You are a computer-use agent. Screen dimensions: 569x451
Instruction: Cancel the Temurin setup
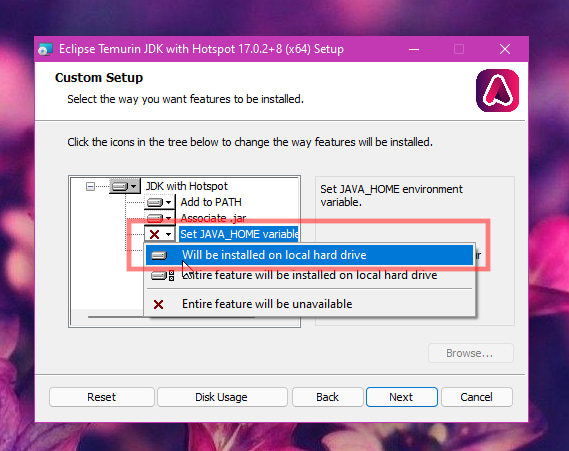click(x=476, y=397)
